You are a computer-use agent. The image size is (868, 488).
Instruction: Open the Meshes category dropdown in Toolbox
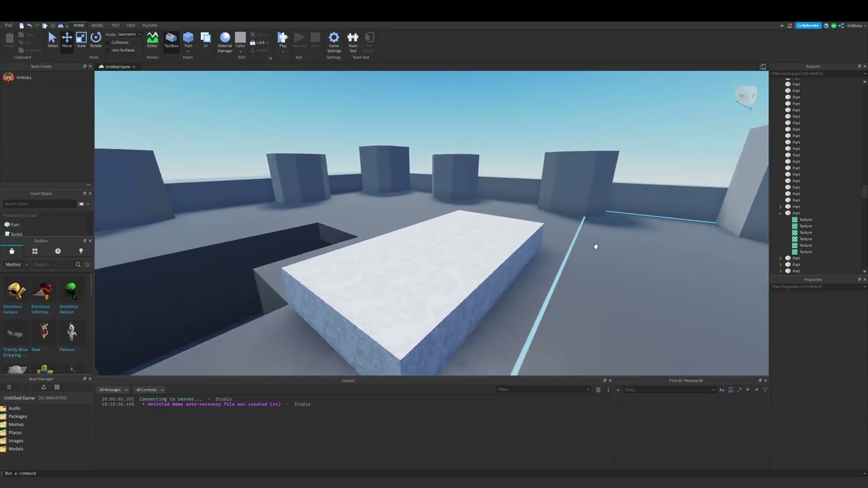tap(16, 264)
